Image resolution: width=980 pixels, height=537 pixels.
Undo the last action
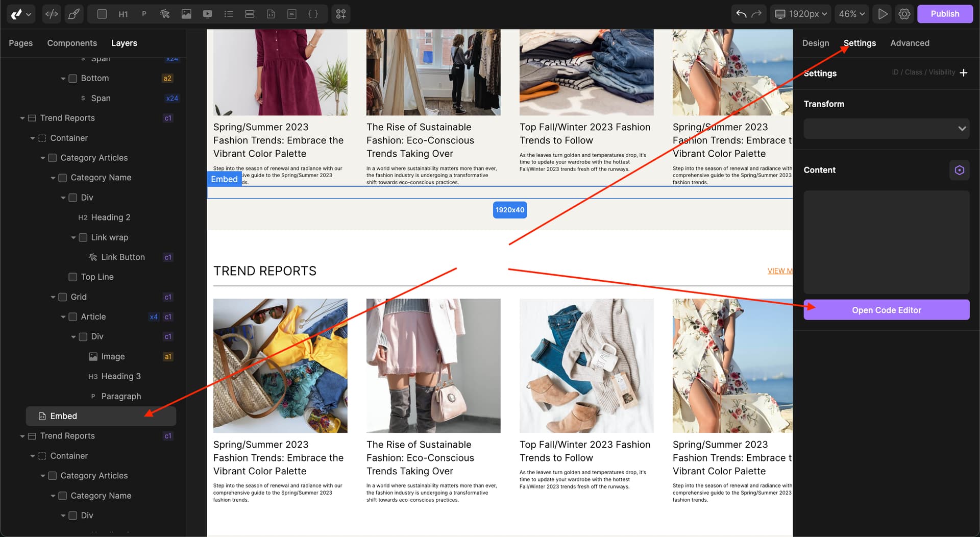tap(741, 14)
